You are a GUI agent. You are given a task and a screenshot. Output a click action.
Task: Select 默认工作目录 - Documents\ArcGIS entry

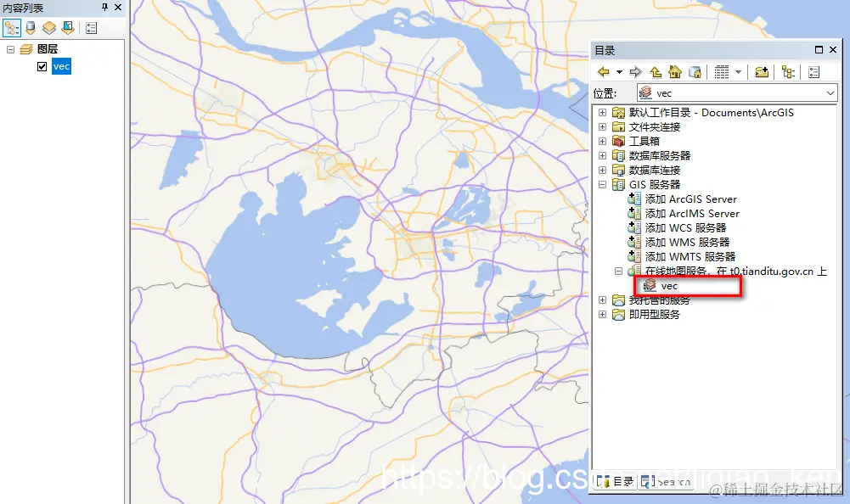712,113
